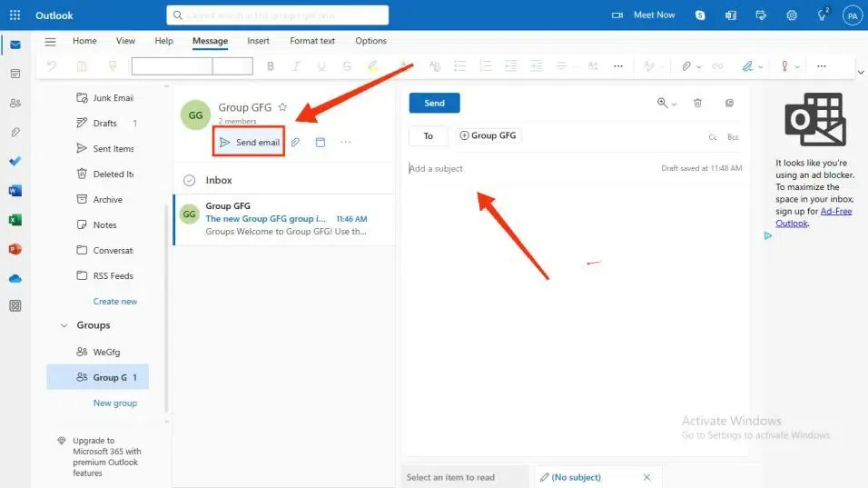Insert a numbered list

tap(486, 66)
